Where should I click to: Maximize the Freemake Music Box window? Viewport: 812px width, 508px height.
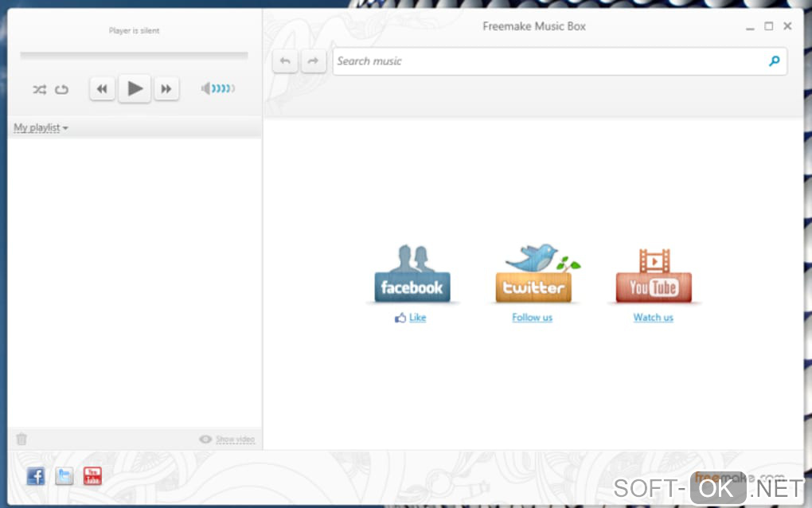coord(769,26)
